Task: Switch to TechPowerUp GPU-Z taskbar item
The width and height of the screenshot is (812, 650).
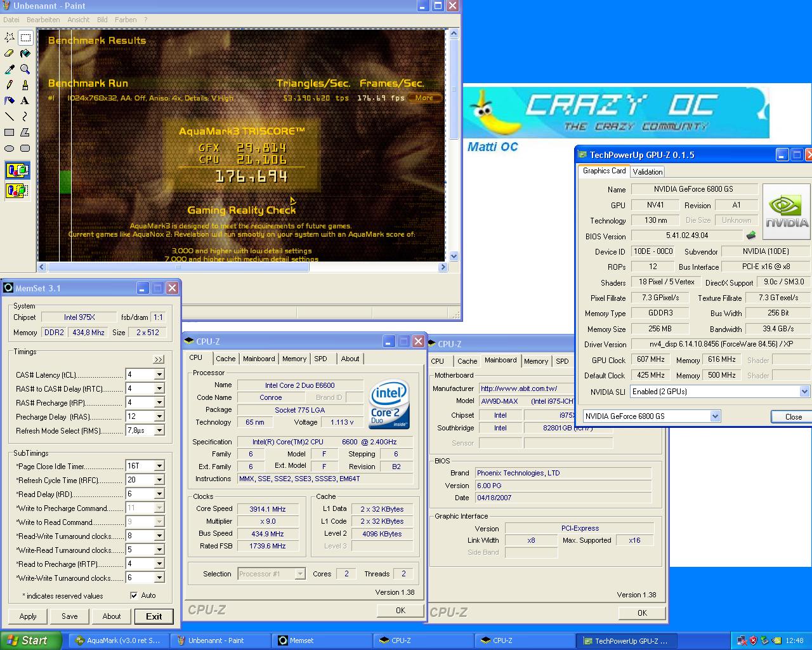Action: (626, 640)
